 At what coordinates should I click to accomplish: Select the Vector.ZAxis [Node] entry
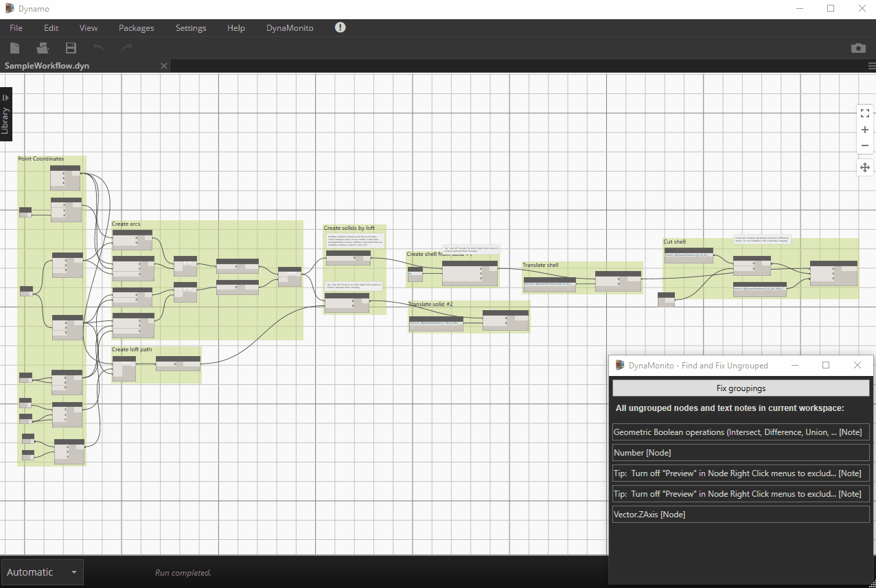point(741,514)
